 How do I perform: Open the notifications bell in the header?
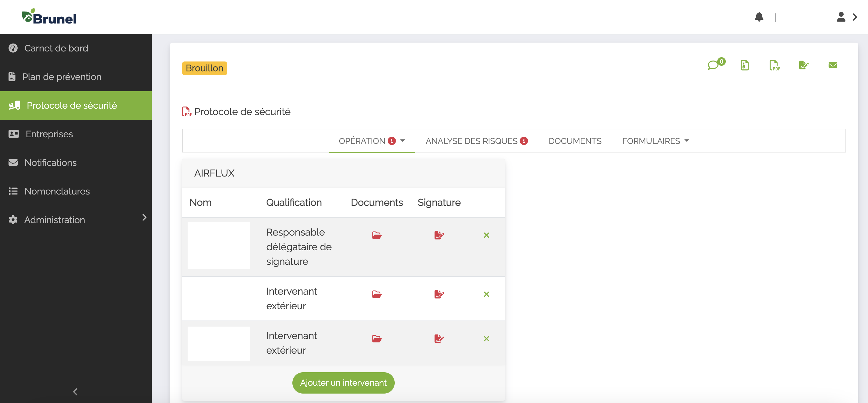pos(759,17)
